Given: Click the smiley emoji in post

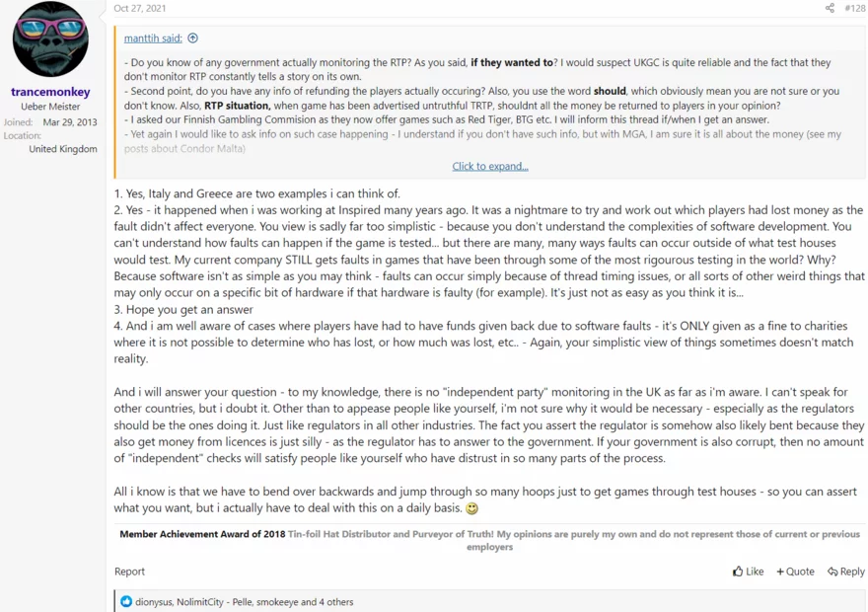Looking at the screenshot, I should [471, 508].
